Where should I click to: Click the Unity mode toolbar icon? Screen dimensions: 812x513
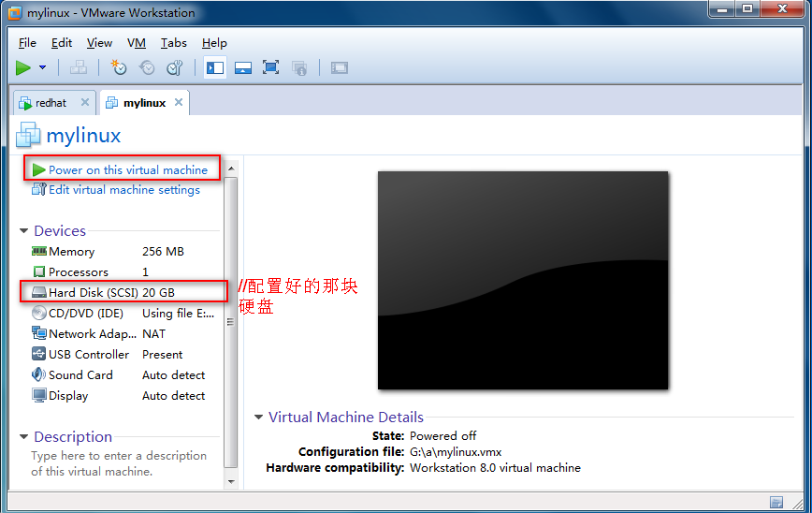point(299,67)
